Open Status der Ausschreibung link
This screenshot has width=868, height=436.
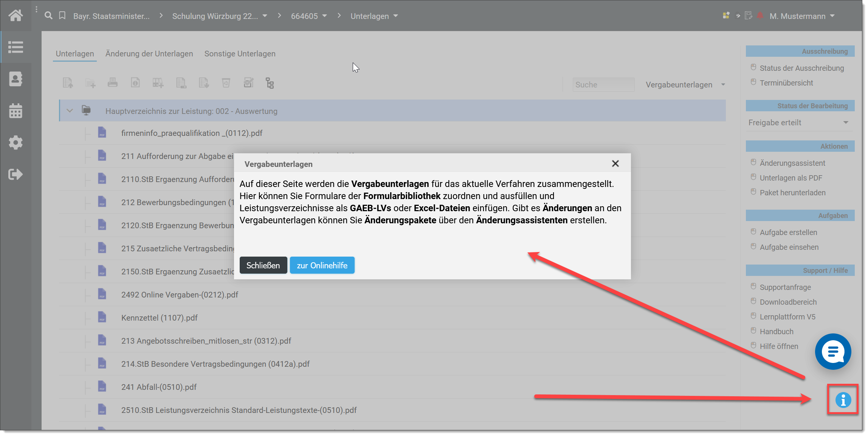tap(801, 68)
